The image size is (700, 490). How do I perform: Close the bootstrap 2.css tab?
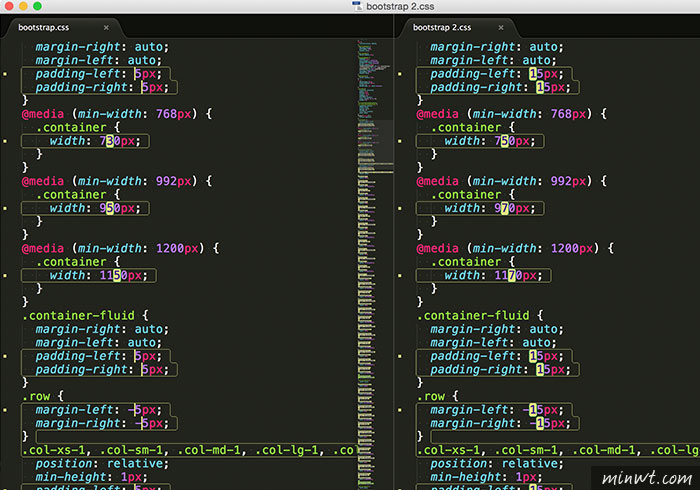[x=501, y=28]
